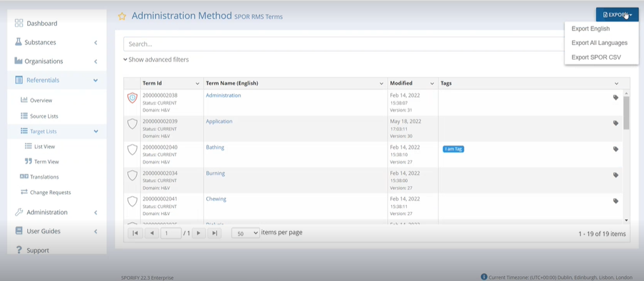Go to the last page of results
Screen dimensions: 644x281
click(214, 233)
